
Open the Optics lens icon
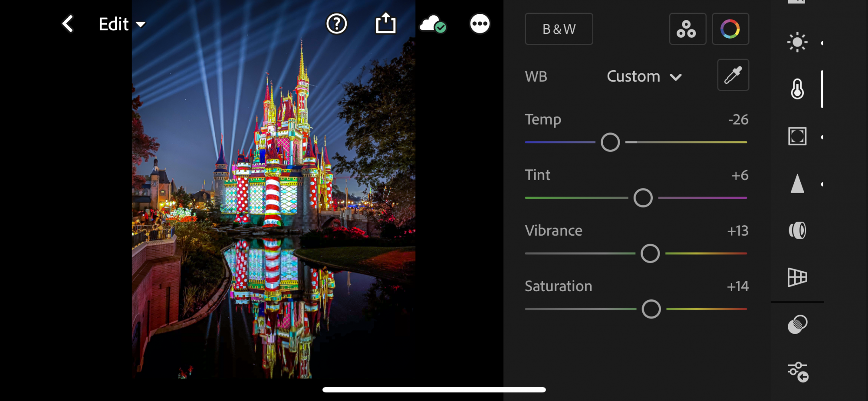pos(797,230)
